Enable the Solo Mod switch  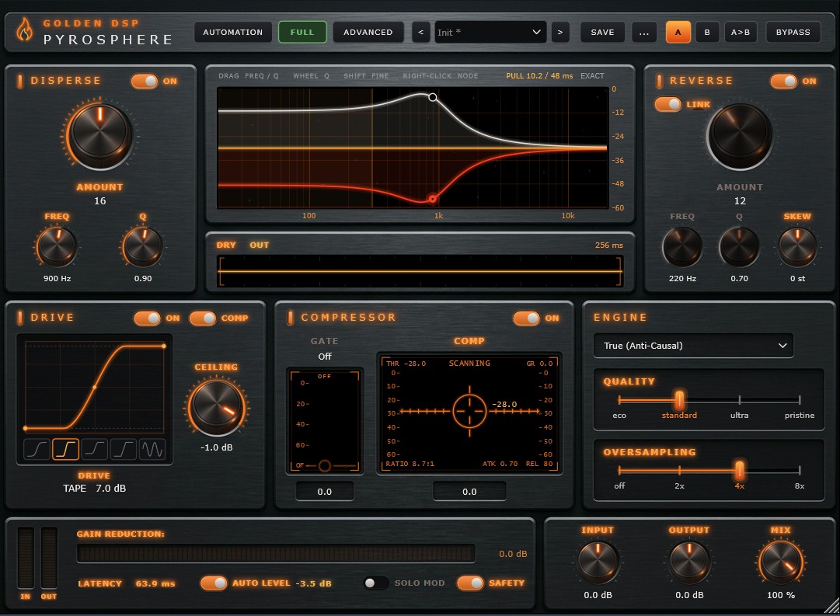click(375, 583)
